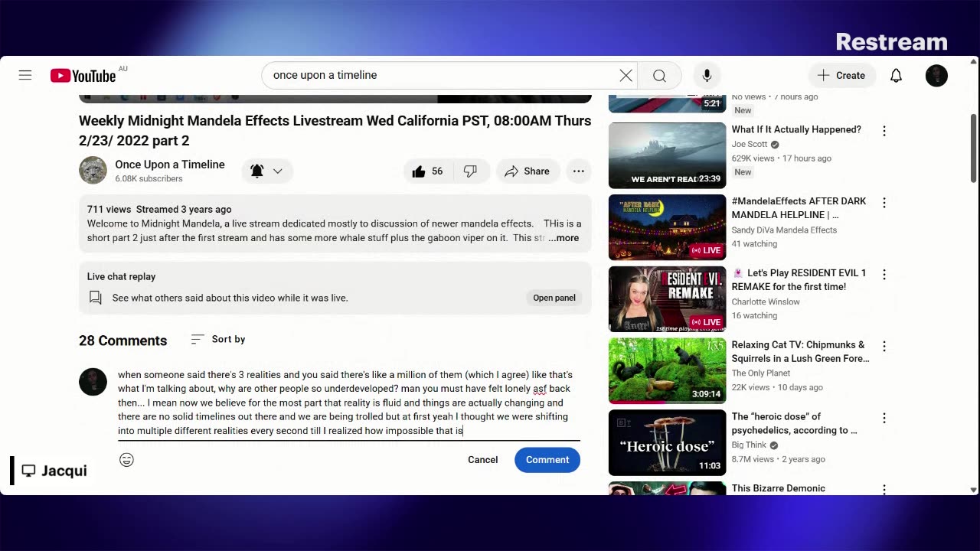
Task: Cancel the comment draft
Action: click(482, 460)
